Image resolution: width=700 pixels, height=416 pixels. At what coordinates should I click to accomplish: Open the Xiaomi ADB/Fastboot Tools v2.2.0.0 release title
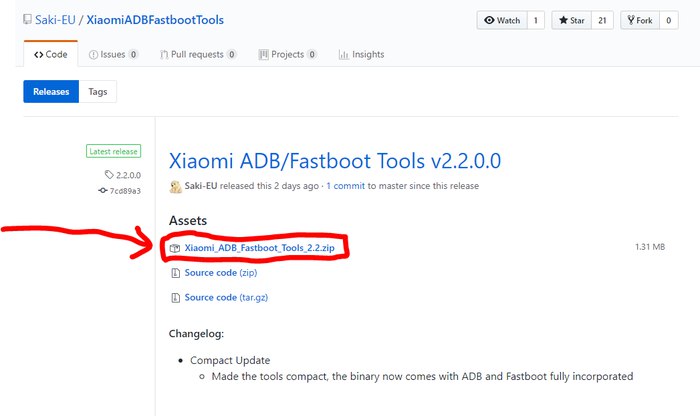[335, 160]
